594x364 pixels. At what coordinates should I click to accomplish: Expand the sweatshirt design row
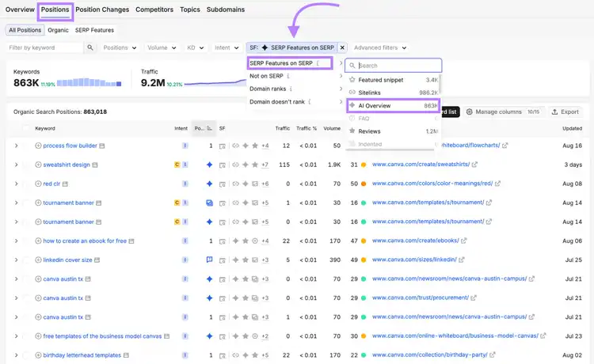click(16, 165)
